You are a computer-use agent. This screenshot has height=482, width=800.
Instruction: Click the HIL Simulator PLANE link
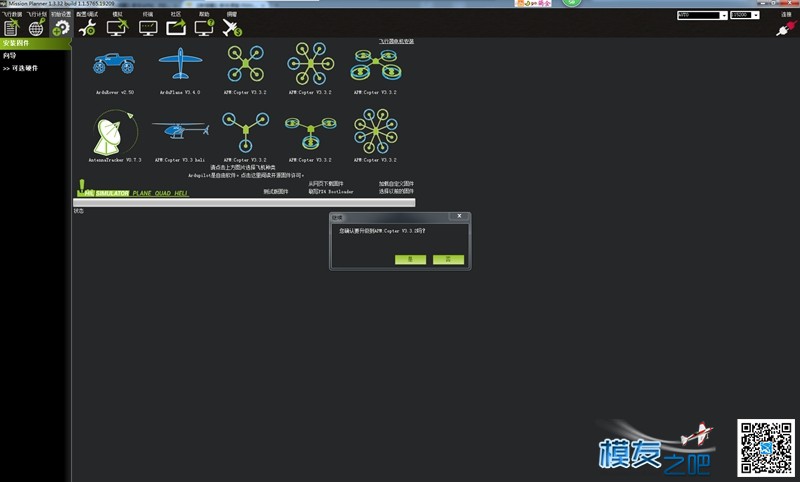coord(142,193)
